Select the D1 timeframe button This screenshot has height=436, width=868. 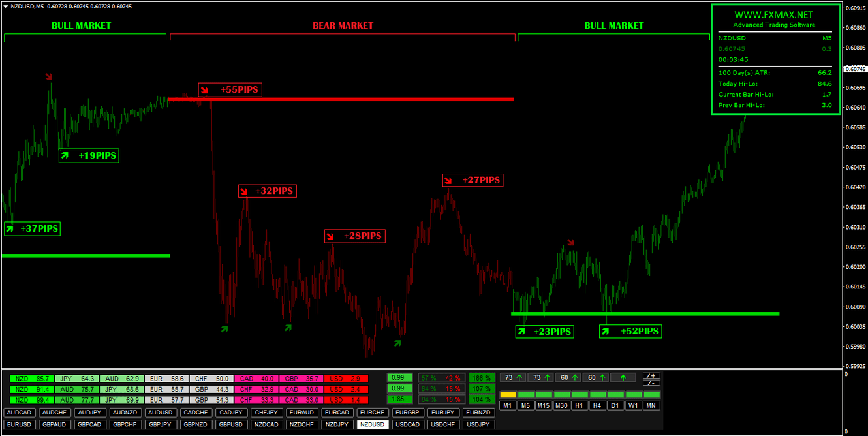coord(613,406)
